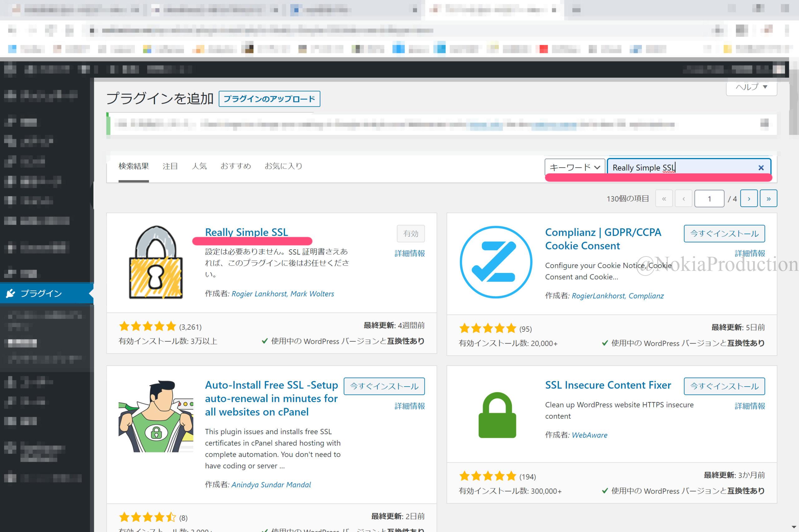The height and width of the screenshot is (532, 799).
Task: Open 詳細情報 for Complianz plugin
Action: click(x=750, y=253)
